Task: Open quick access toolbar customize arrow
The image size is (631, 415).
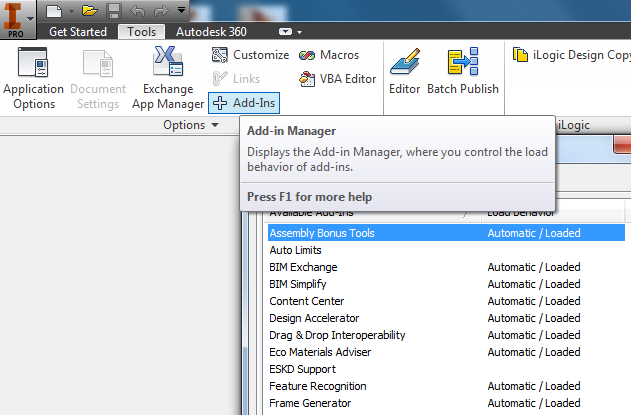Action: pyautogui.click(x=181, y=10)
